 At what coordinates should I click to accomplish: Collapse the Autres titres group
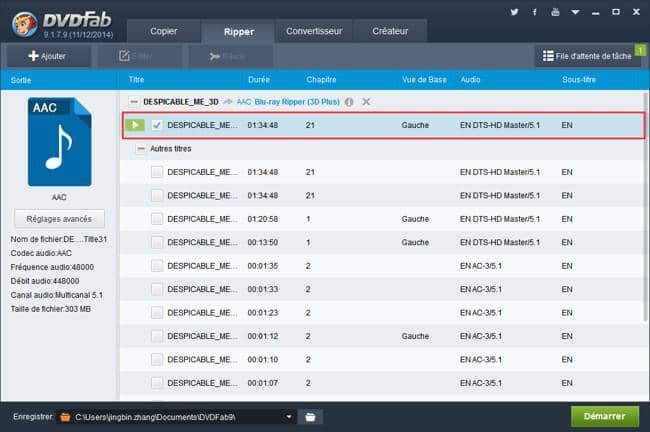[141, 148]
